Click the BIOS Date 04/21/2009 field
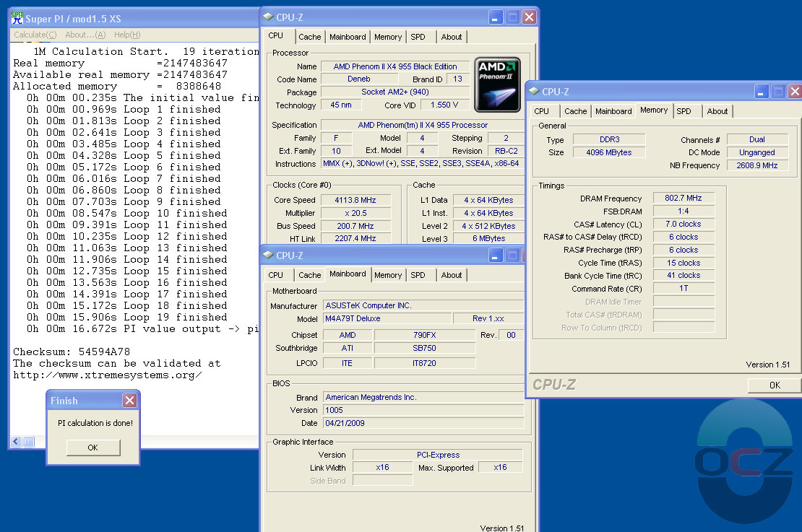802x532 pixels. (423, 423)
